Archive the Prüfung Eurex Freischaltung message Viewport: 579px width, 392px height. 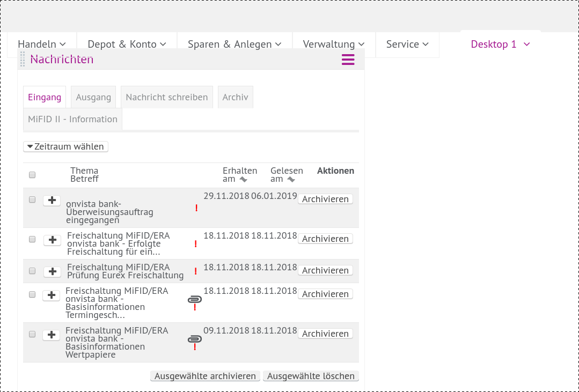tap(325, 270)
